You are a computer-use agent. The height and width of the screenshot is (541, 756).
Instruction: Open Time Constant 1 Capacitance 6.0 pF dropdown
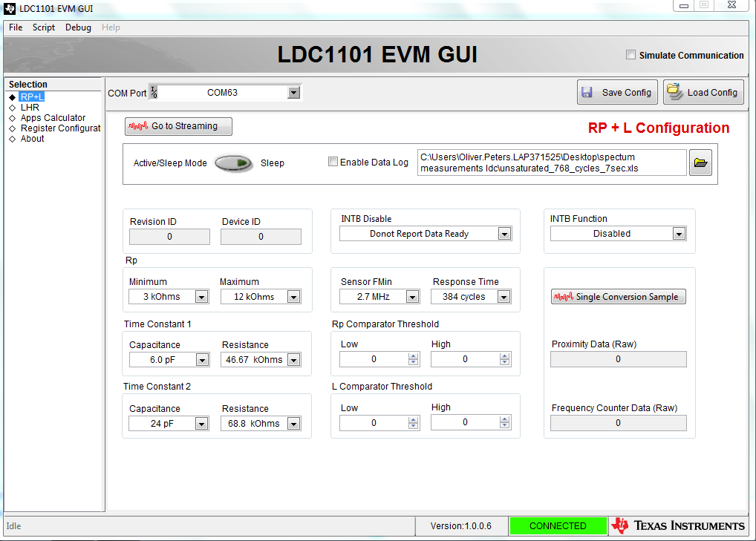click(202, 360)
